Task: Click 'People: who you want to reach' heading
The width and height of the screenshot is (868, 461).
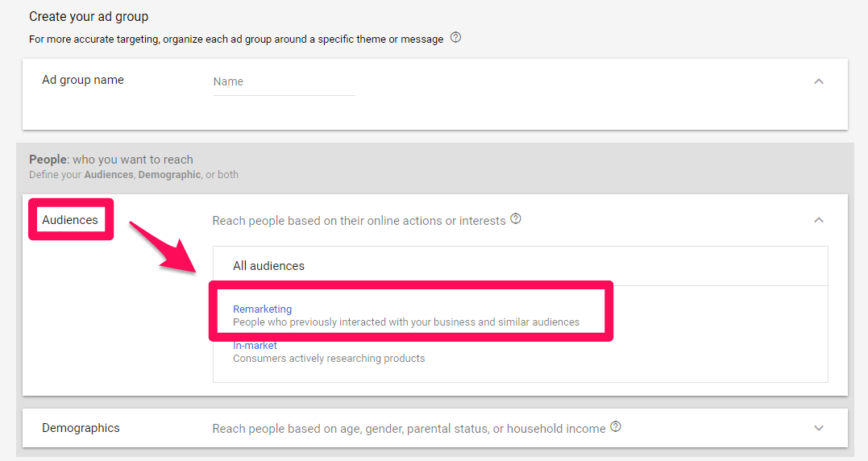Action: click(x=111, y=160)
